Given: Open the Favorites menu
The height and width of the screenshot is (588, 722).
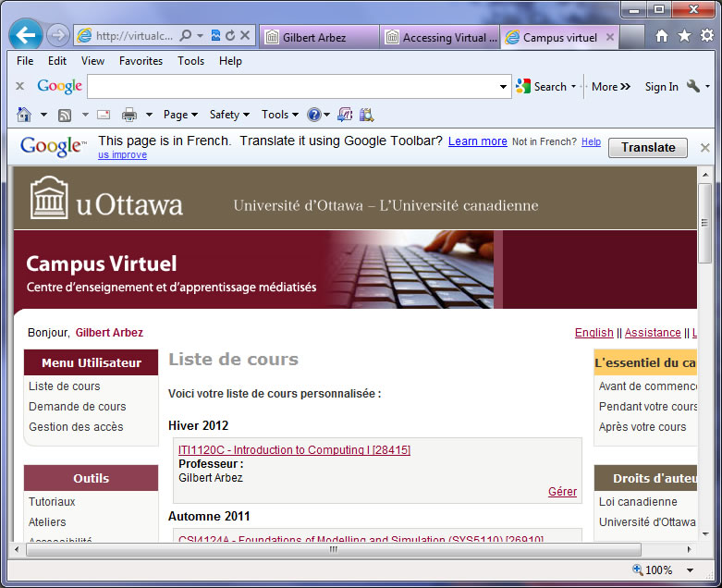Looking at the screenshot, I should [x=141, y=61].
